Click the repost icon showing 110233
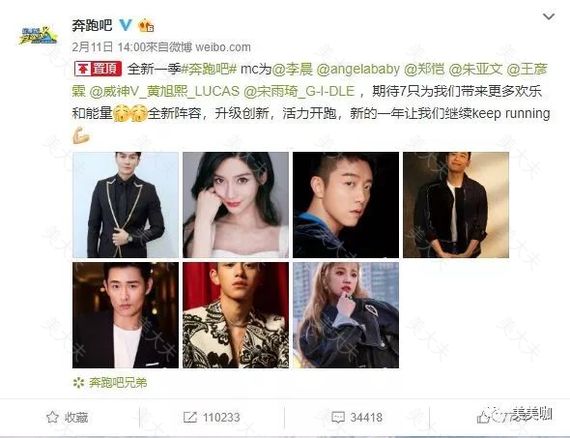570x438 pixels. (x=212, y=417)
